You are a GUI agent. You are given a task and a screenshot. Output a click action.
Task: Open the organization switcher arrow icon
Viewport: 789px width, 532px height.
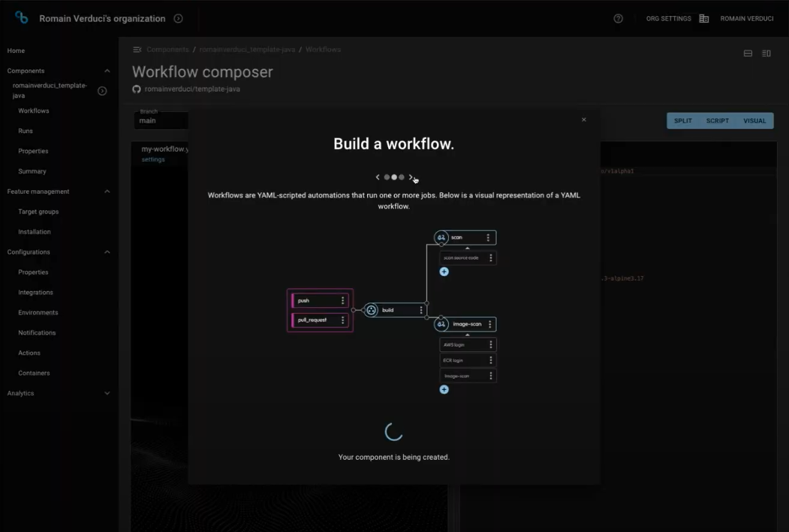click(x=178, y=19)
